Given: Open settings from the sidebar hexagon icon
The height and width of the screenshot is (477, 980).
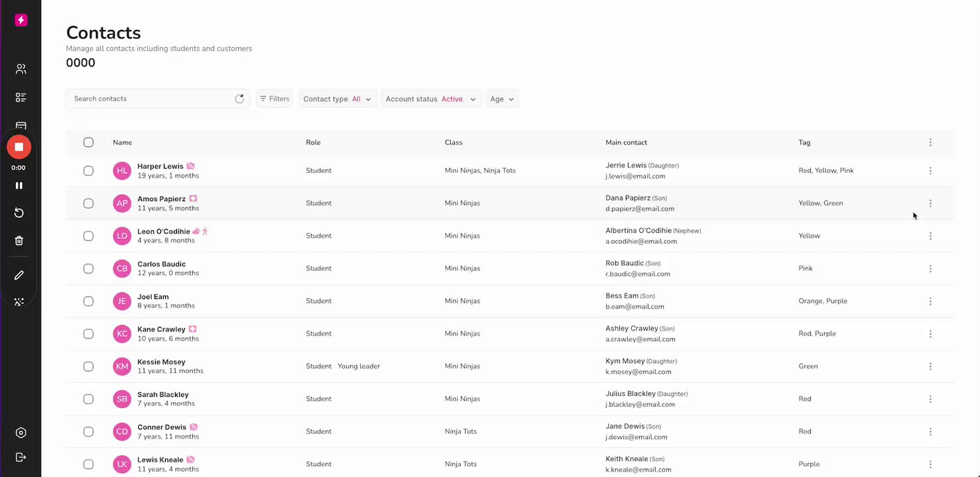Looking at the screenshot, I should click(21, 433).
